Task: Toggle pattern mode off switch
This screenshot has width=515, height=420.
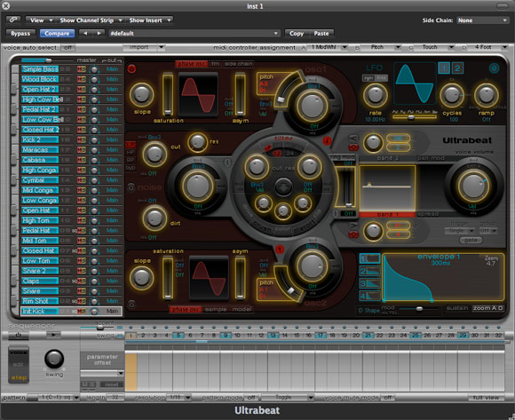Action: 251,397
